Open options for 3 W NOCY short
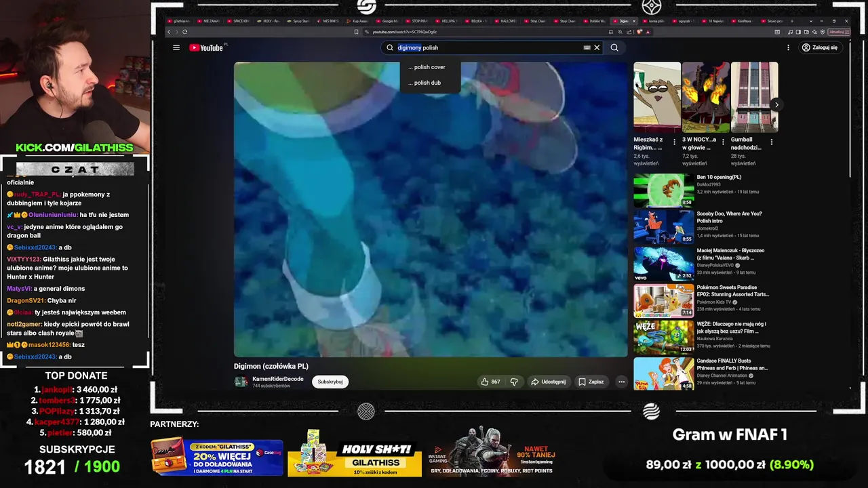 (x=723, y=142)
